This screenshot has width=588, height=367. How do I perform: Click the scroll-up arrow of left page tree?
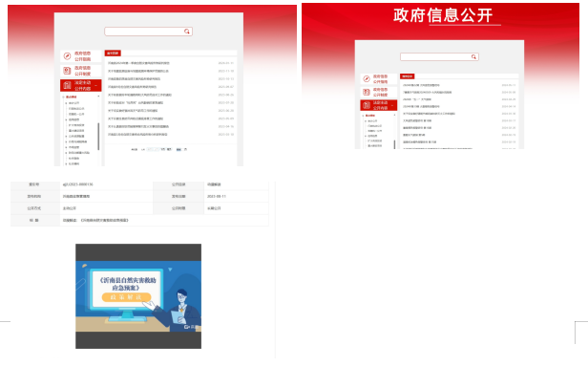tap(98, 97)
